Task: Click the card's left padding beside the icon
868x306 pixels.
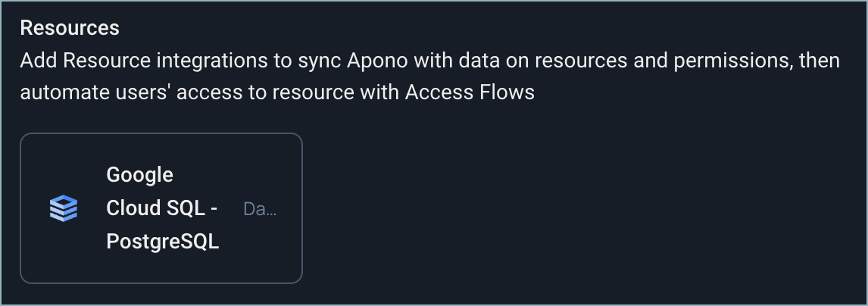Action: 33,208
